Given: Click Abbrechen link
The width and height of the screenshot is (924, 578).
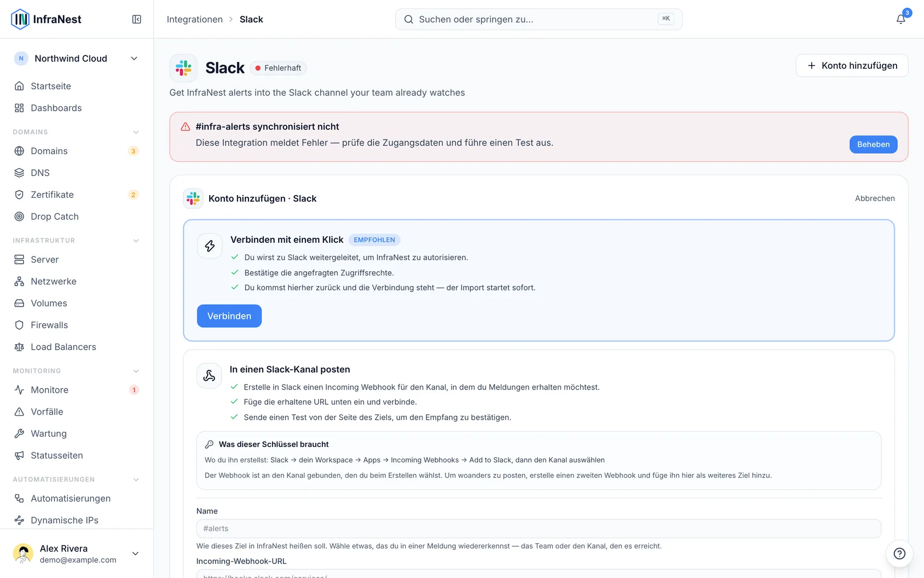Looking at the screenshot, I should (x=875, y=198).
